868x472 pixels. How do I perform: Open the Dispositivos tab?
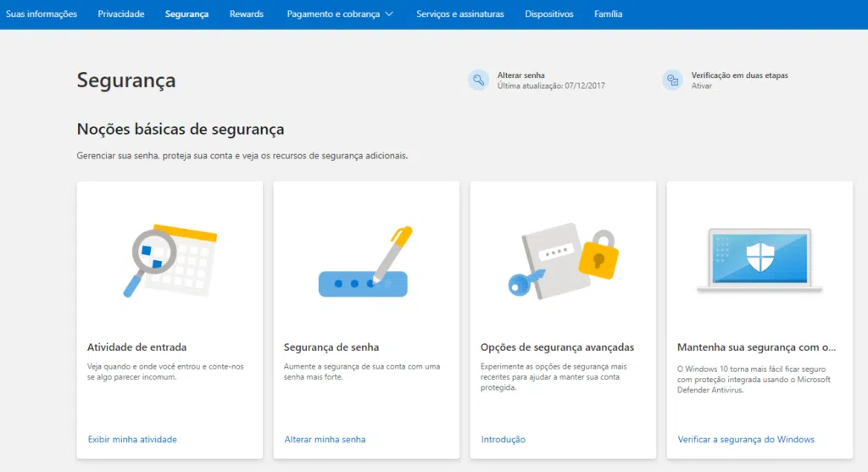coord(549,14)
